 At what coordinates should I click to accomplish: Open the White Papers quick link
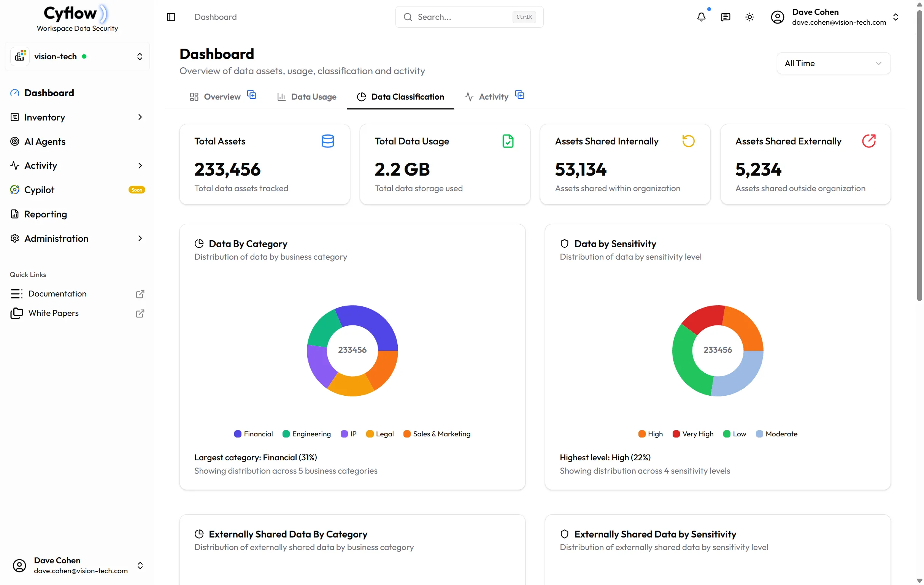(54, 313)
